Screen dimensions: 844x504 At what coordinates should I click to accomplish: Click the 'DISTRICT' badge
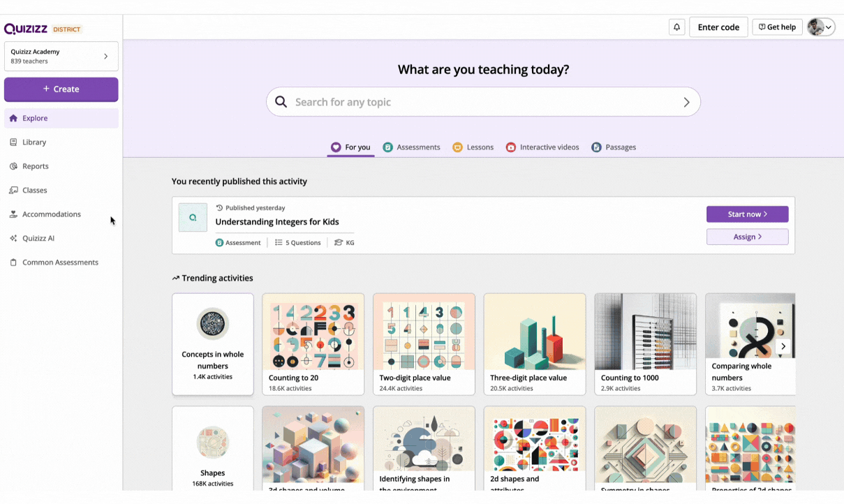(67, 29)
